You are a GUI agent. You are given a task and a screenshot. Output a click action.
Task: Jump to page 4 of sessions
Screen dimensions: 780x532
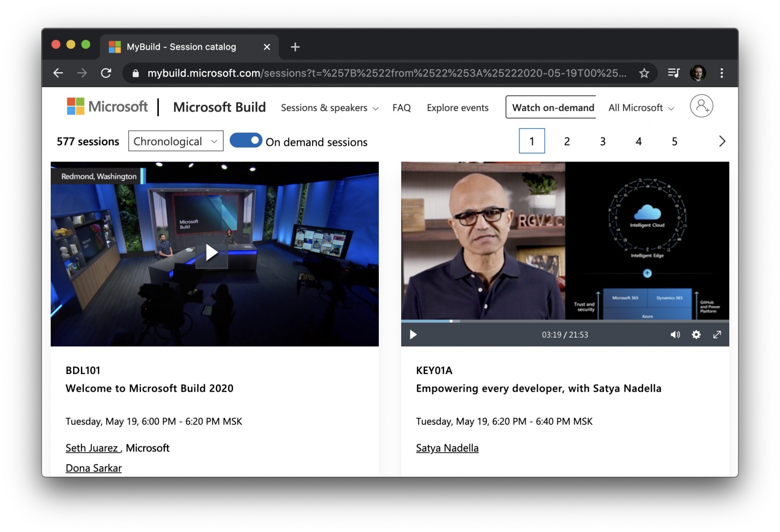tap(639, 141)
